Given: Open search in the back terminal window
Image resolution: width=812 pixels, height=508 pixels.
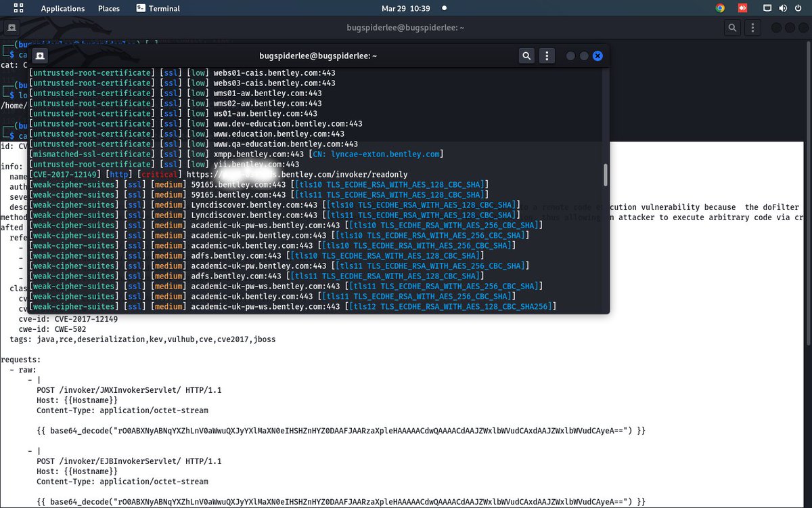Looking at the screenshot, I should tap(731, 28).
